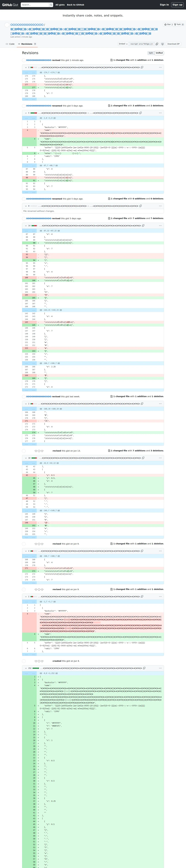This screenshot has height=868, width=186.
Task: Open author link on revision from 1 minute ago
Action: [x=39, y=60]
